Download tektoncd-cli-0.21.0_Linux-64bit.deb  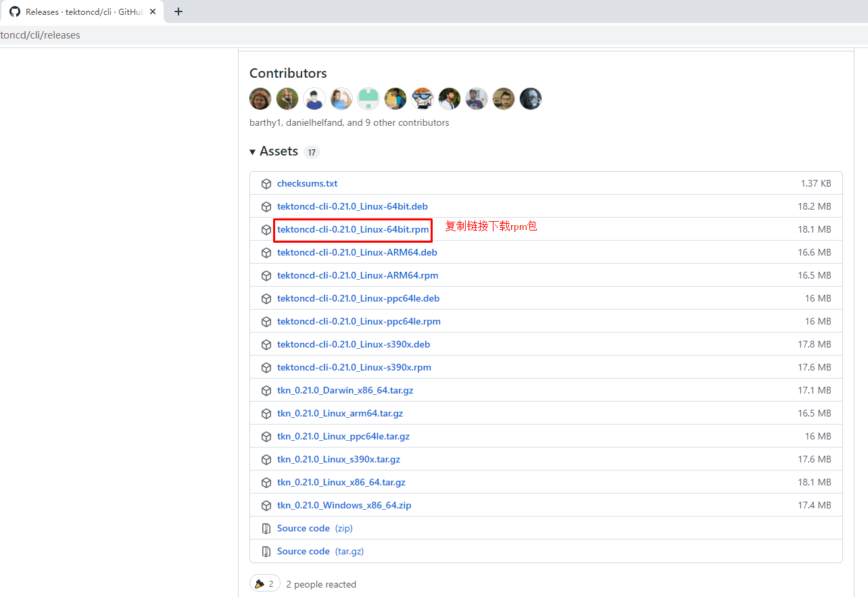[352, 206]
